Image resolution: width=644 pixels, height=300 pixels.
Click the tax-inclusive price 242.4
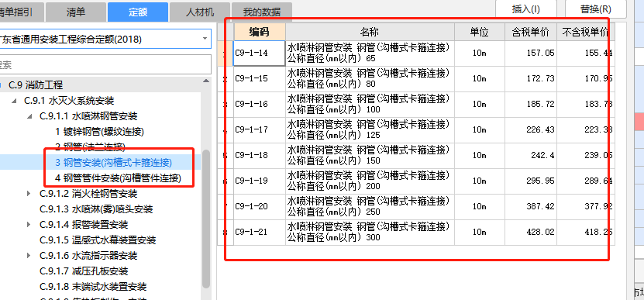[x=531, y=155]
